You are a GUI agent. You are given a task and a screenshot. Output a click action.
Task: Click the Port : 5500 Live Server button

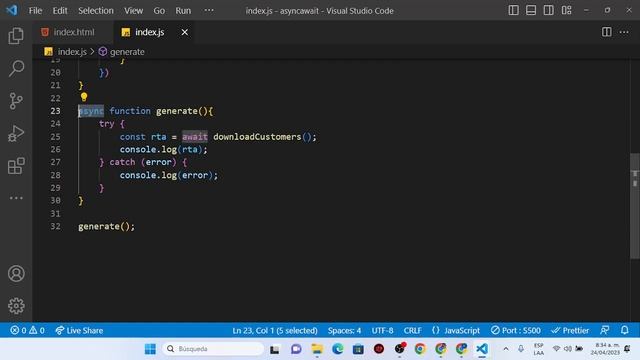click(516, 330)
